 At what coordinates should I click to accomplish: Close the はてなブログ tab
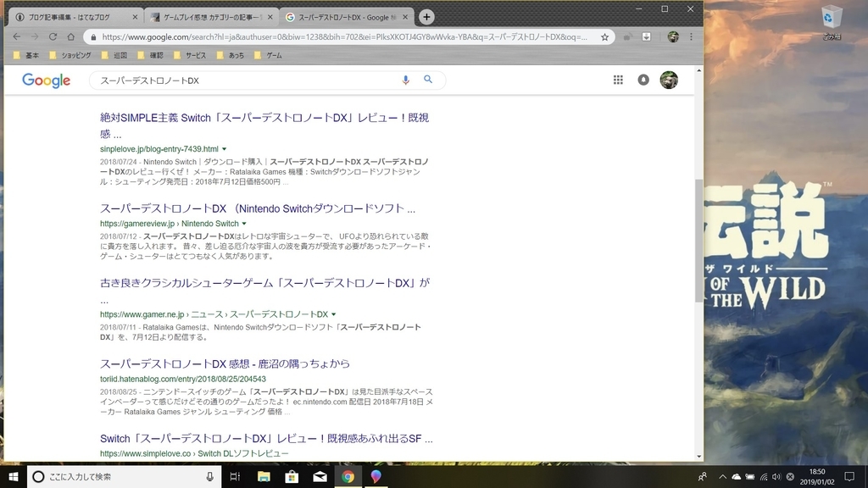click(x=135, y=17)
